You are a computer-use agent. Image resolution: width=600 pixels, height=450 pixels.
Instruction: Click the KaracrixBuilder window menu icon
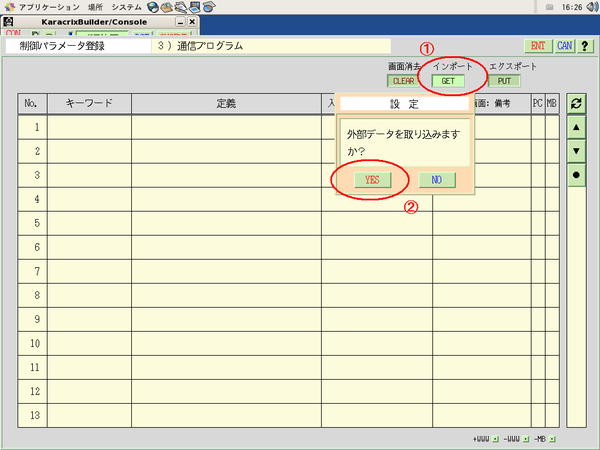coord(8,21)
